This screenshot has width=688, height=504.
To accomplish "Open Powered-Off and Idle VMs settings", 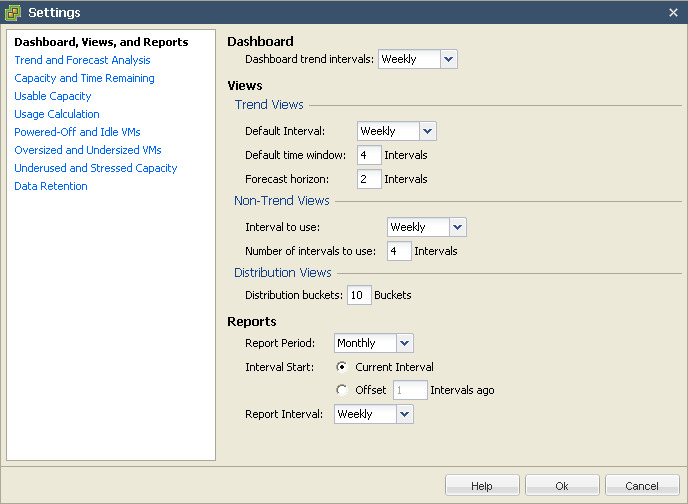I will coord(77,132).
